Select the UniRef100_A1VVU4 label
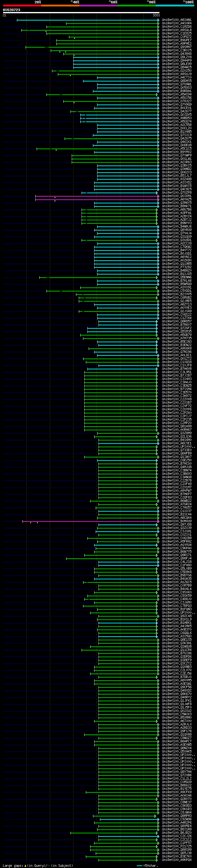This screenshot has width=197, height=868. click(x=176, y=545)
